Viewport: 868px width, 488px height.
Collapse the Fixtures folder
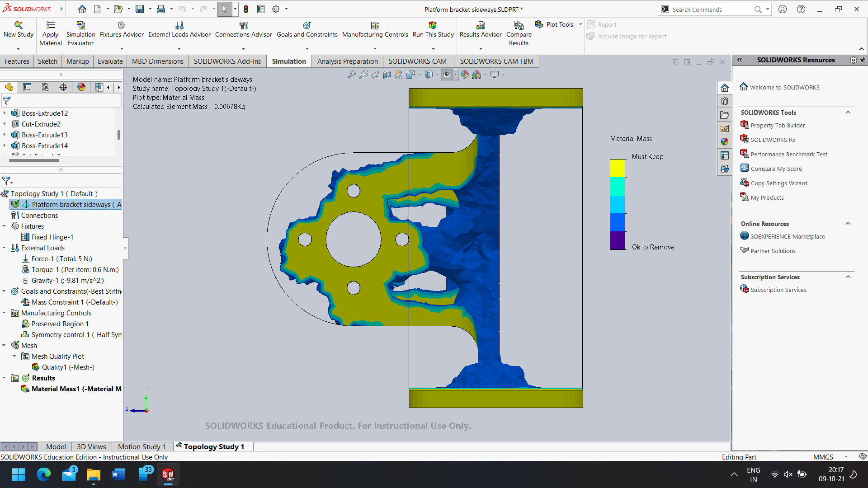coord(4,226)
